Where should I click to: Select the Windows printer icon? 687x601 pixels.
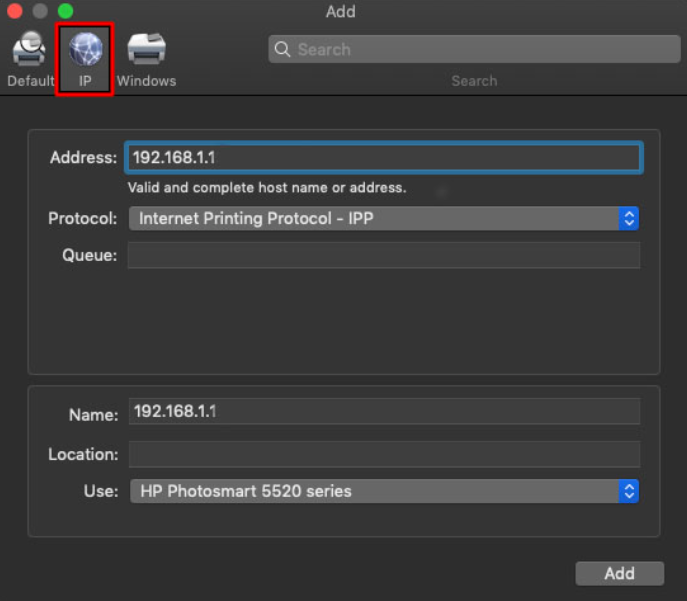tap(146, 49)
